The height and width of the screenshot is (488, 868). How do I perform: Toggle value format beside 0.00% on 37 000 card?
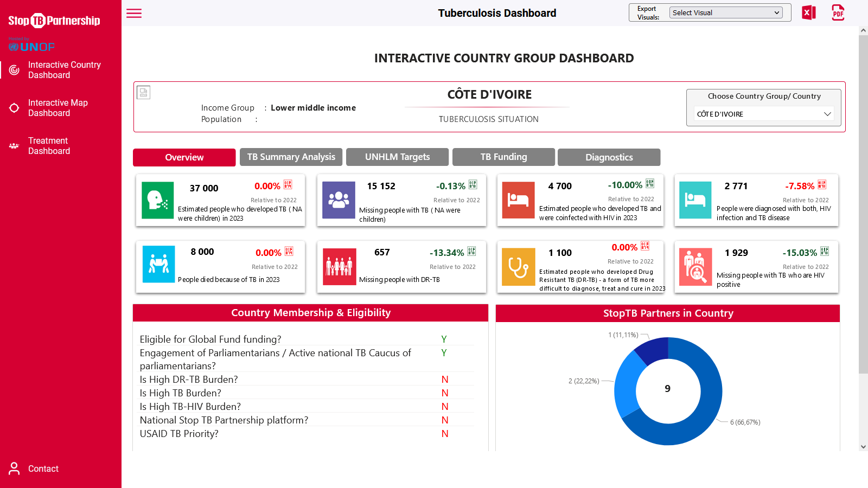point(288,185)
